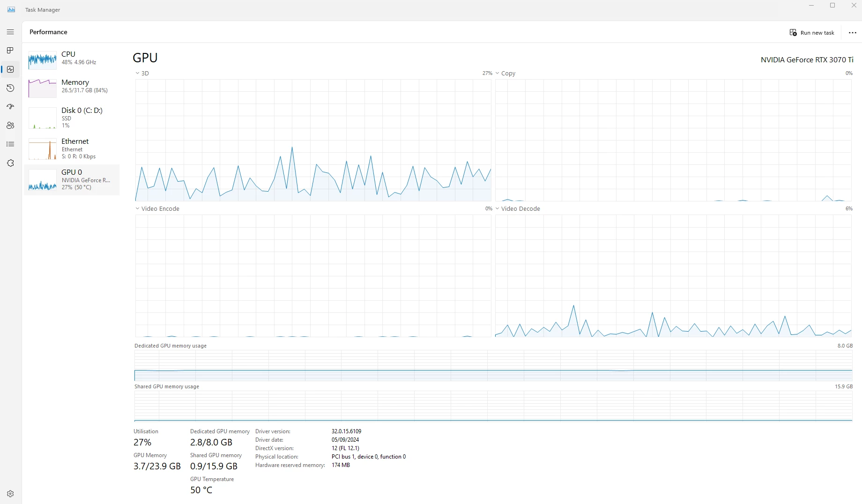Click driver version value 32.0.15.6109
The image size is (862, 504).
click(346, 431)
